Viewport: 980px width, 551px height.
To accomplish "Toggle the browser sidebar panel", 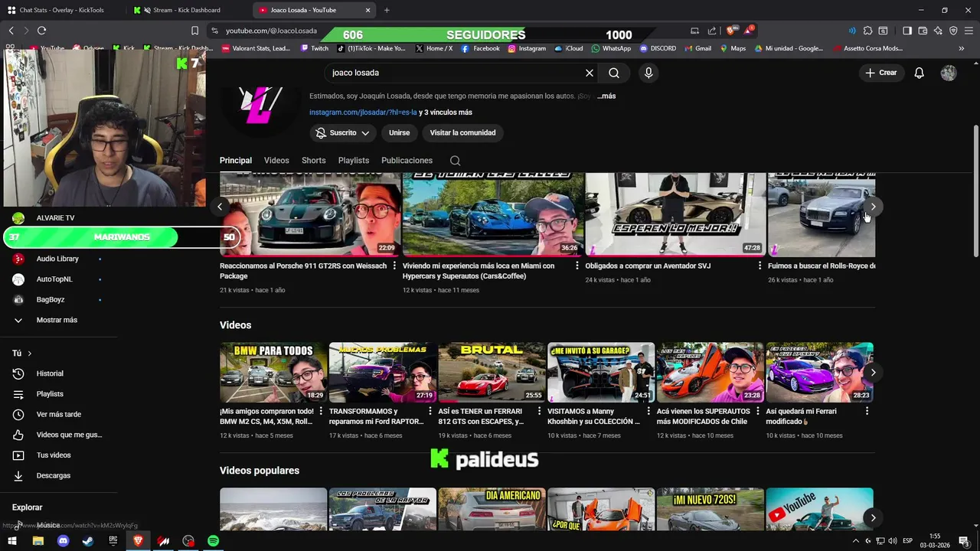I will [907, 31].
